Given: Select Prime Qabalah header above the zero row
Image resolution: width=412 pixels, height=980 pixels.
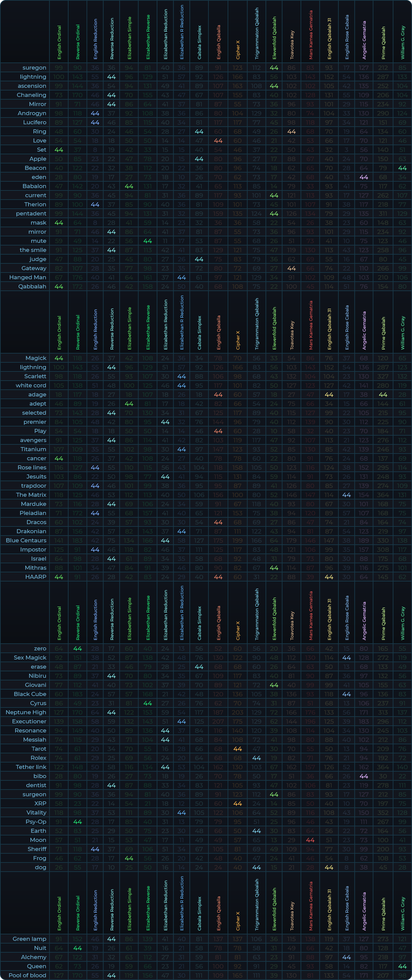Looking at the screenshot, I should [x=383, y=623].
